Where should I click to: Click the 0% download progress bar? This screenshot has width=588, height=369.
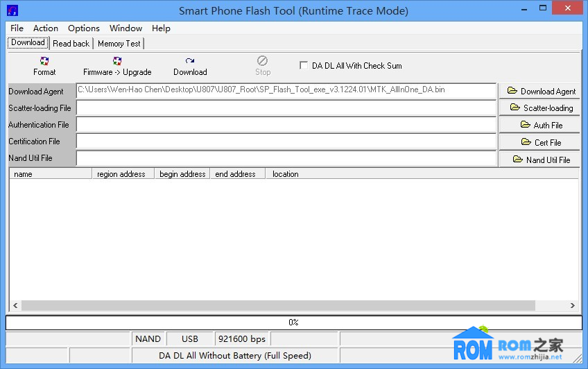click(x=293, y=323)
